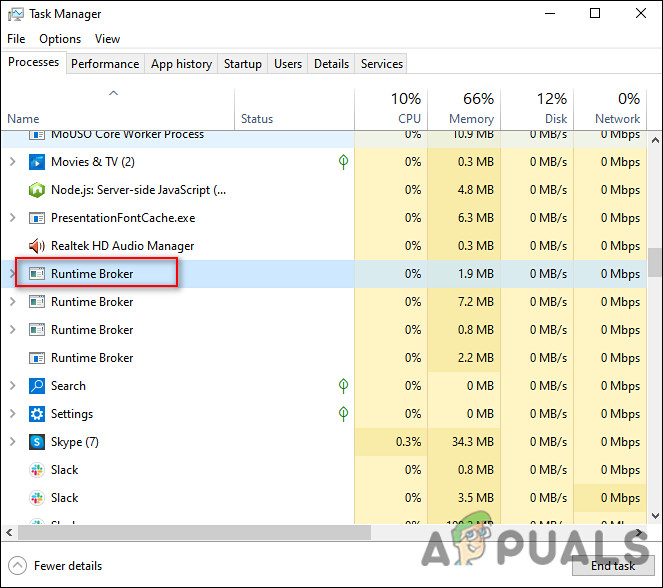The image size is (663, 588).
Task: Switch to the Performance tab
Action: (x=105, y=64)
